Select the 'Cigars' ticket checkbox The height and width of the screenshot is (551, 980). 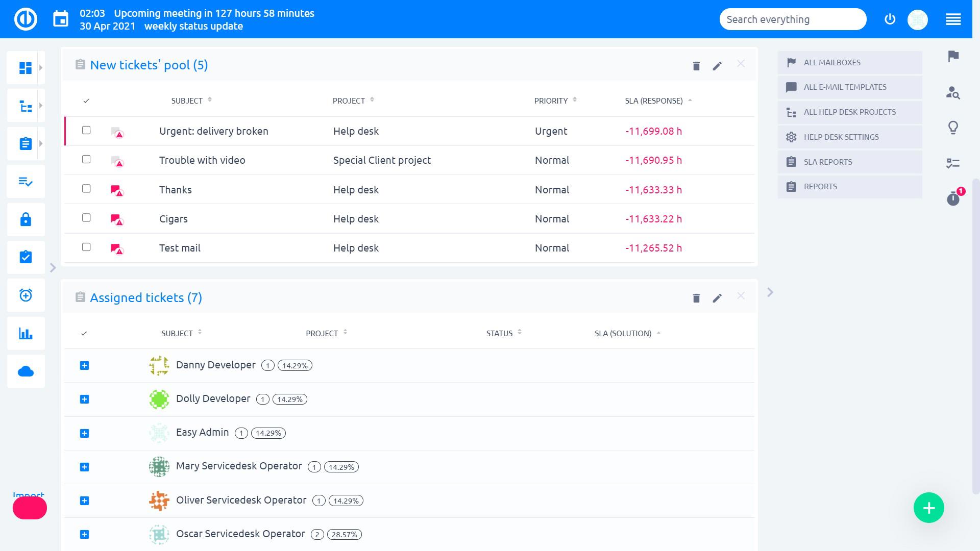point(86,218)
